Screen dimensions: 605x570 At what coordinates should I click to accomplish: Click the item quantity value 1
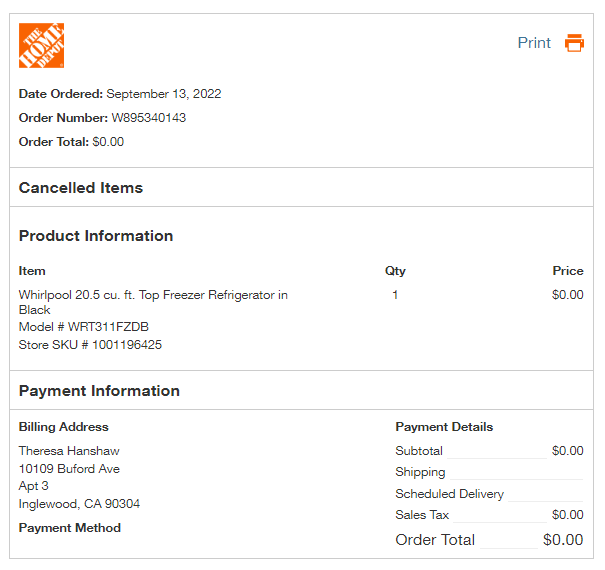tap(395, 295)
